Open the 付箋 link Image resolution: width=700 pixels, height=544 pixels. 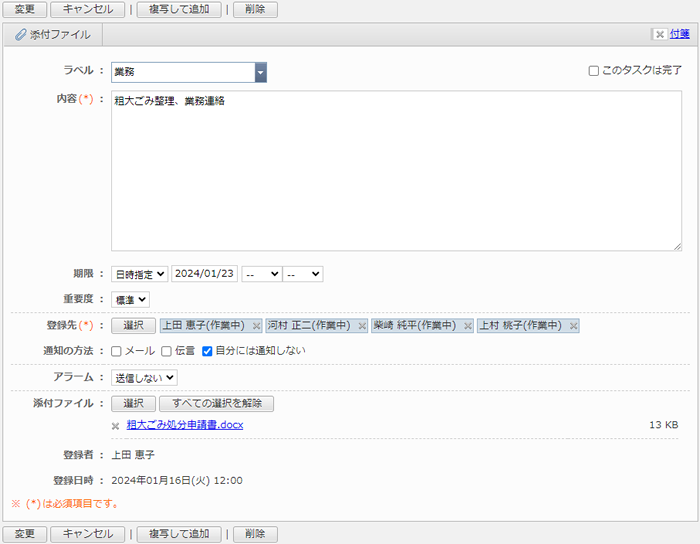tap(679, 34)
